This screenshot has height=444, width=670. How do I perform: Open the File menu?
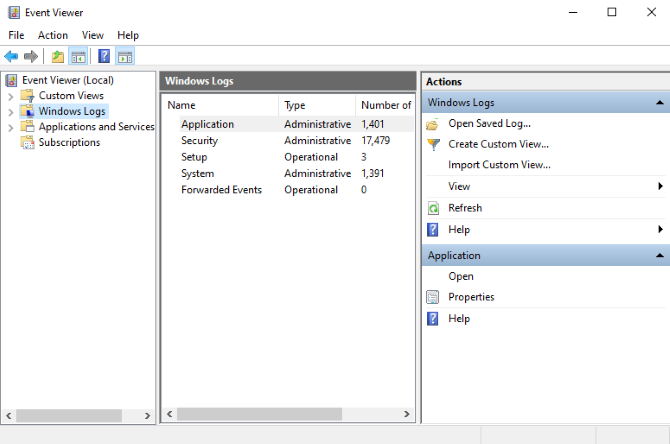point(16,35)
